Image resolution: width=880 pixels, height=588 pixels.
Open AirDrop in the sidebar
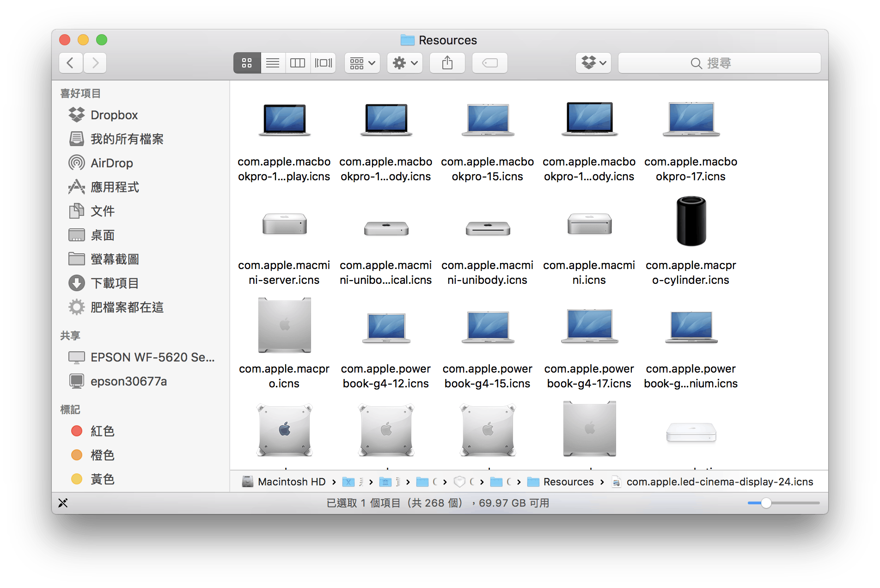click(111, 163)
